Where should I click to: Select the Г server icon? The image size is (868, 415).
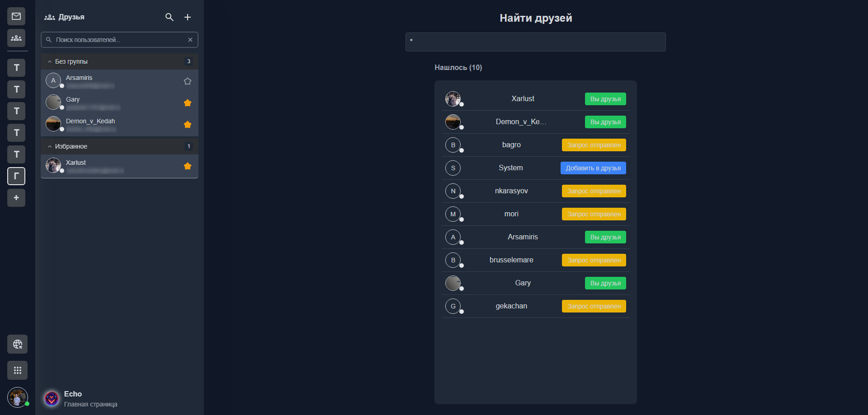(x=16, y=176)
